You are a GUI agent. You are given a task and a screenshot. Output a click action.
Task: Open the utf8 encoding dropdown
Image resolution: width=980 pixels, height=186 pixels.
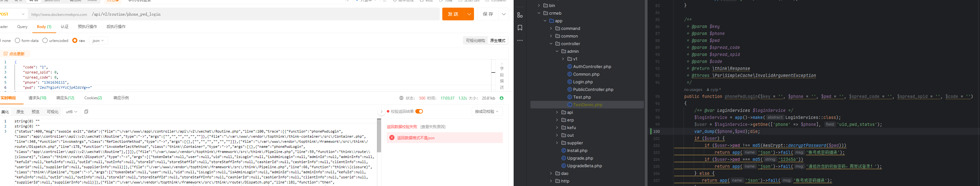pyautogui.click(x=72, y=112)
